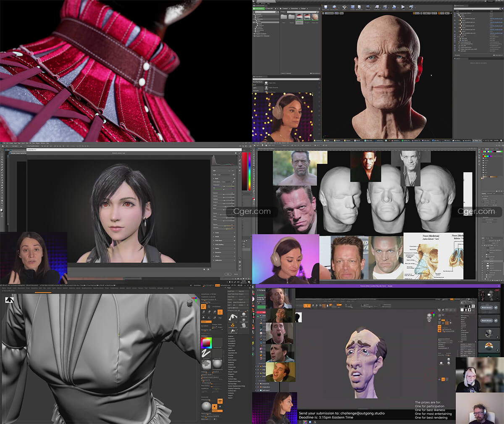Click the green Add New button in Content Browser
Viewport: 504px width, 424px height.
(x=258, y=8)
